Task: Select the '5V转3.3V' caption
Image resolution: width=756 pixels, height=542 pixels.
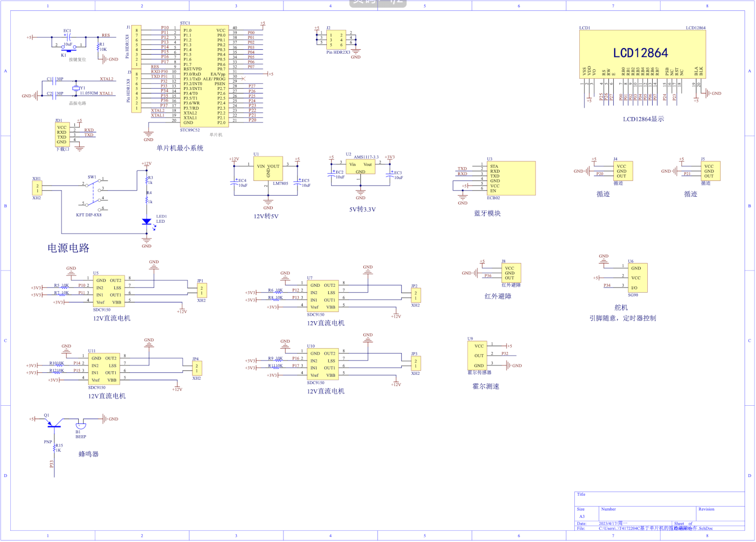Action: pyautogui.click(x=362, y=210)
